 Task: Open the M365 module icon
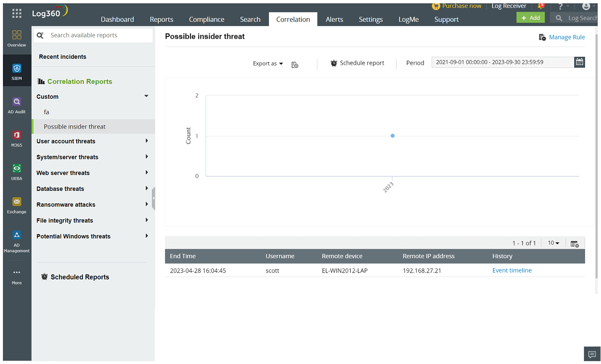(x=17, y=135)
